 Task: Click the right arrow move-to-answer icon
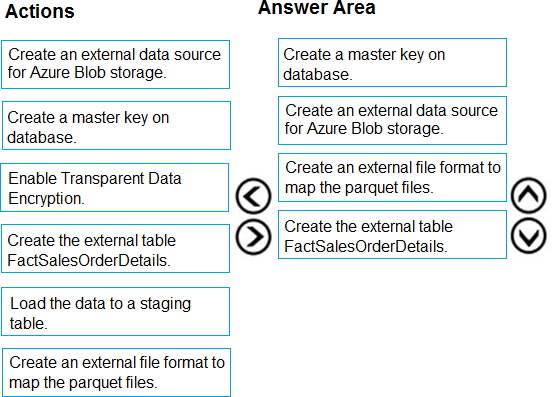click(253, 237)
